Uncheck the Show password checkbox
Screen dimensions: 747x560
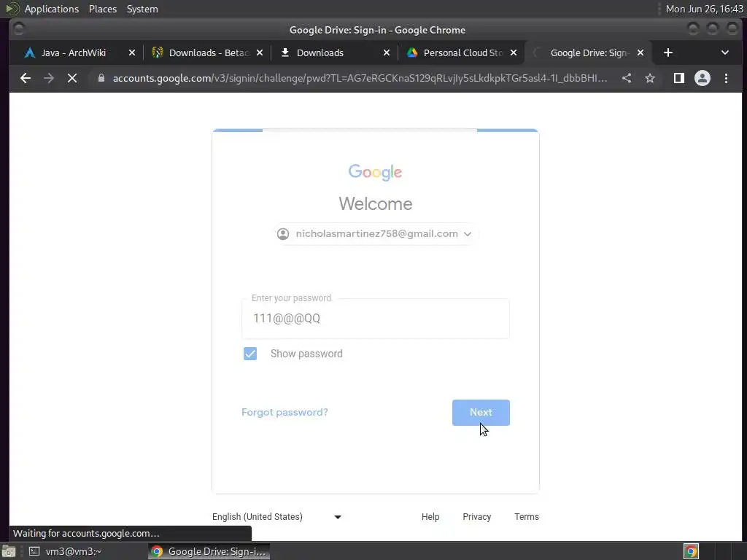pos(250,354)
